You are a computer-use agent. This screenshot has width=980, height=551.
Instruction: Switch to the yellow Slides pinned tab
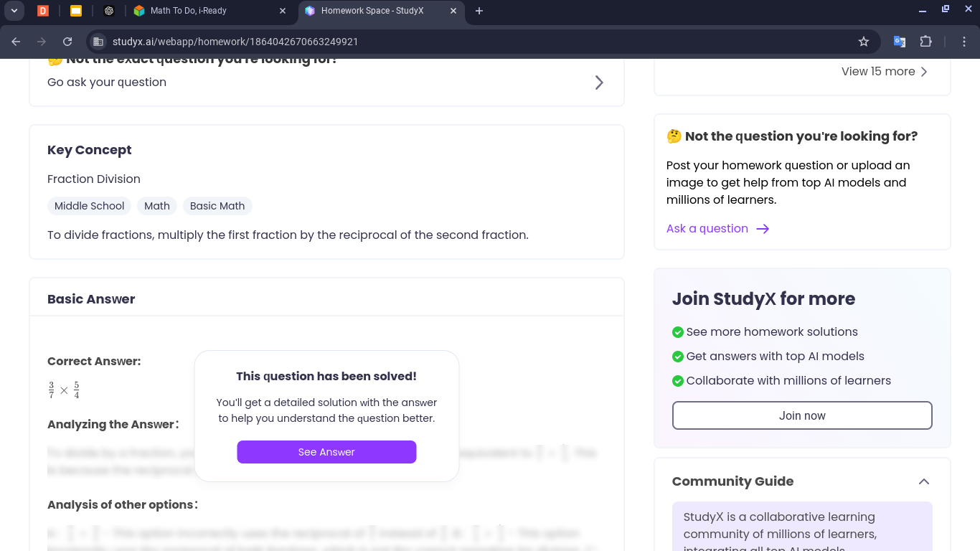click(x=76, y=11)
